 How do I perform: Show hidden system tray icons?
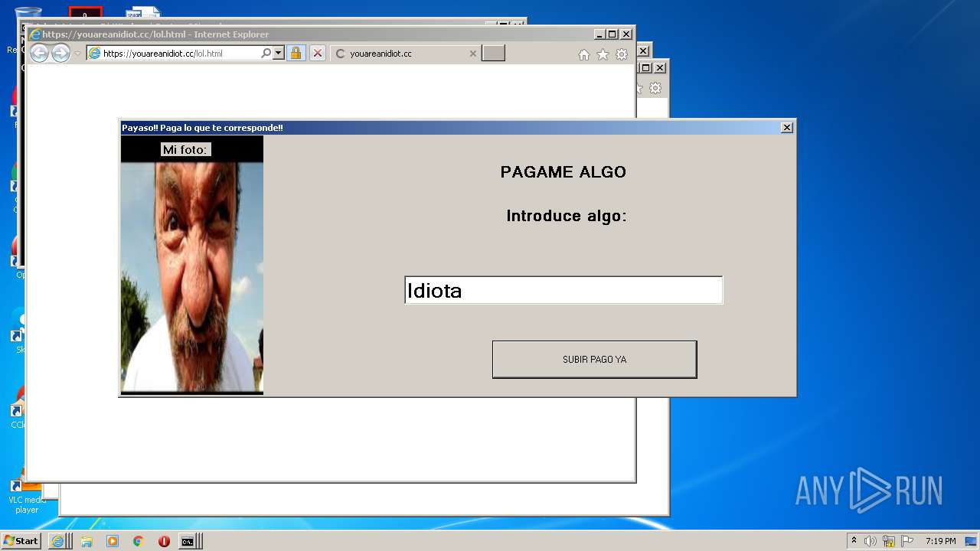click(x=854, y=541)
